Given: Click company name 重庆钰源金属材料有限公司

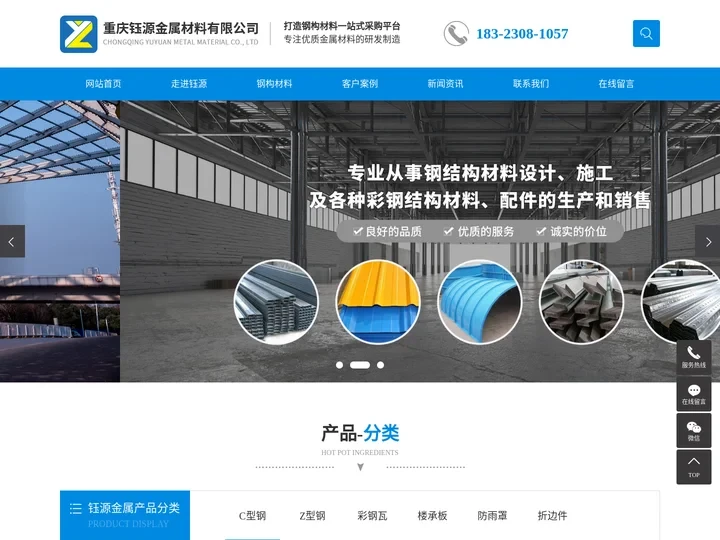Looking at the screenshot, I should coord(181,28).
